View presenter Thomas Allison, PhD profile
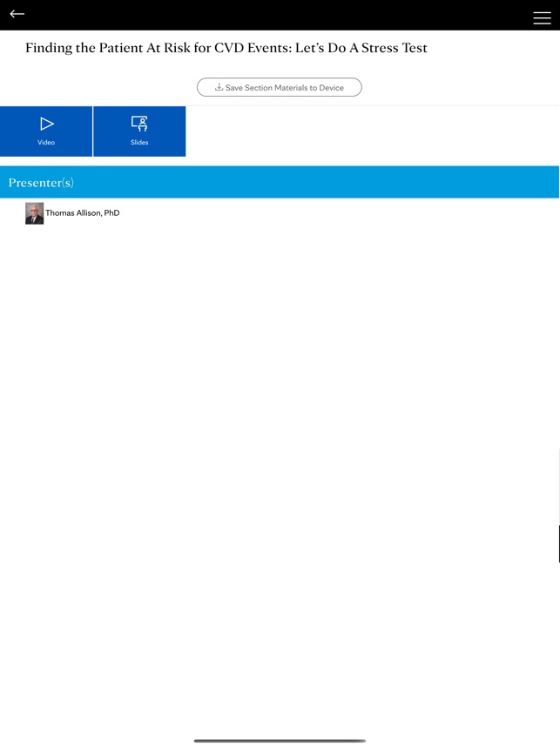 coord(83,213)
